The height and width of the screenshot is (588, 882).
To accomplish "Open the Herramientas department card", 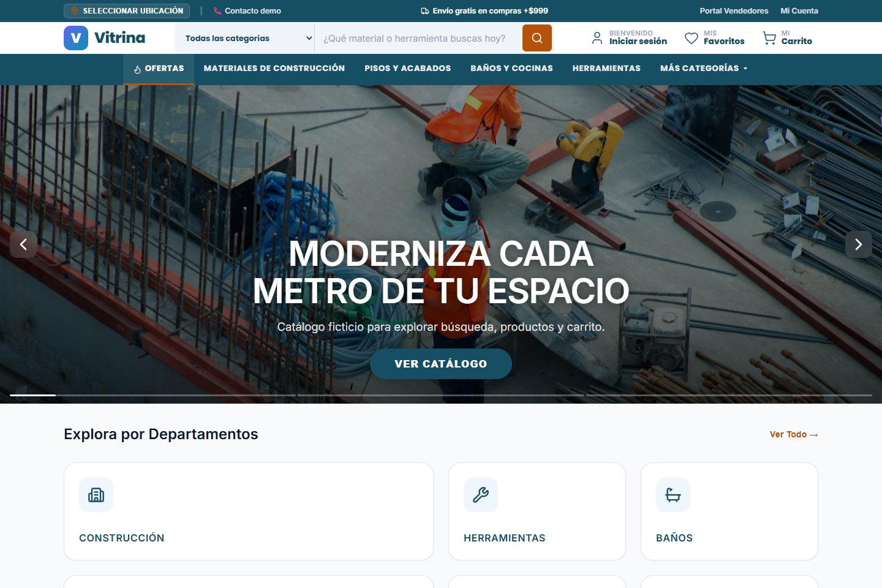I will point(537,511).
